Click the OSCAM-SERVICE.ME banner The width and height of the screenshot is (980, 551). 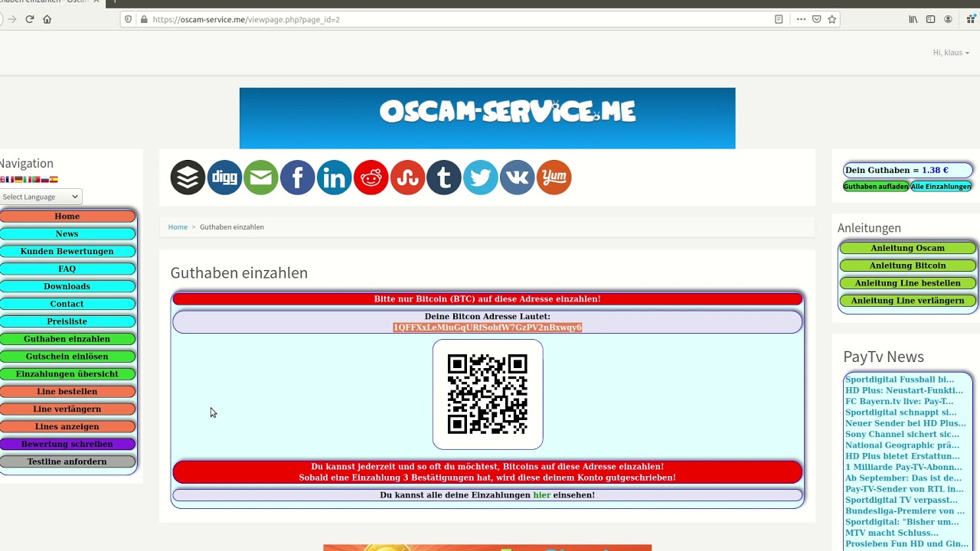coord(488,118)
